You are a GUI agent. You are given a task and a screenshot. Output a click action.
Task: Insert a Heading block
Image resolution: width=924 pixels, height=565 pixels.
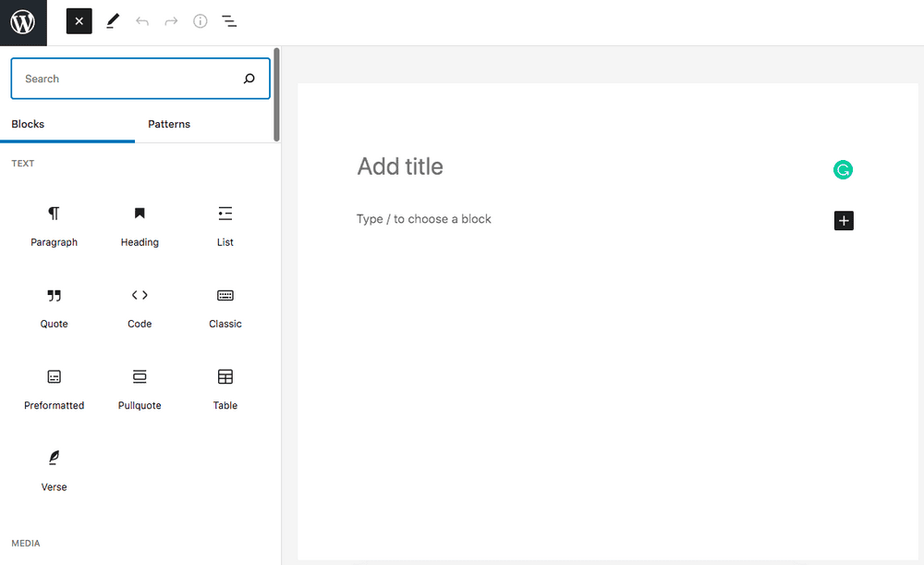(140, 227)
